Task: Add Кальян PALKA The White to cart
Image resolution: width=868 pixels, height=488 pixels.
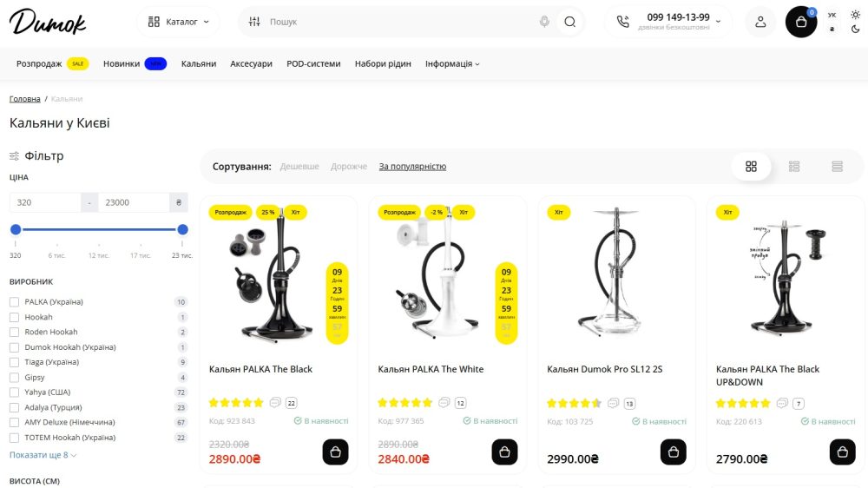Action: coord(504,452)
